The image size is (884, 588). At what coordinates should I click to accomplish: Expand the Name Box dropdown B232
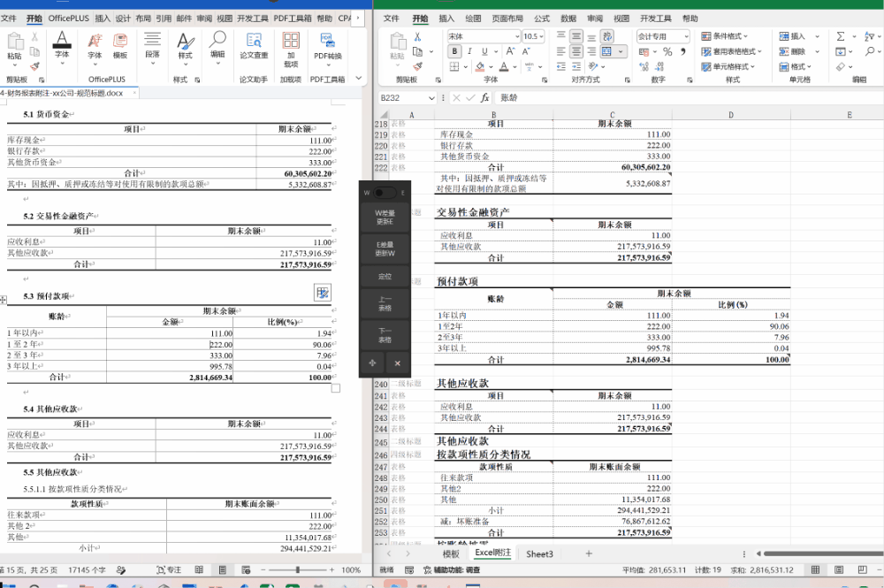point(431,98)
